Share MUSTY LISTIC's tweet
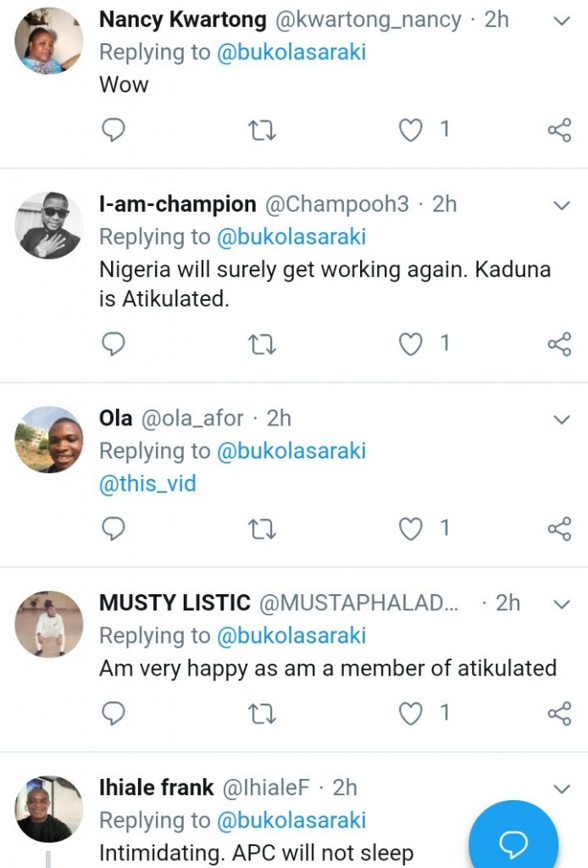The image size is (588, 868). [559, 714]
